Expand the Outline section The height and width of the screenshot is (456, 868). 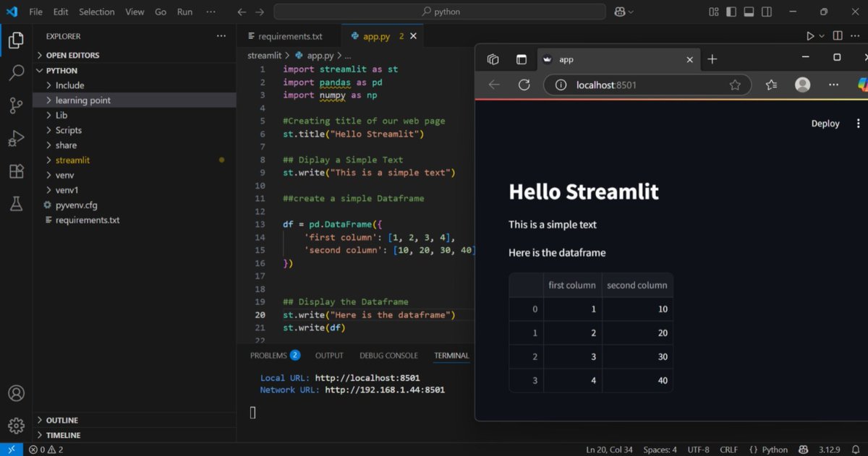point(135,420)
